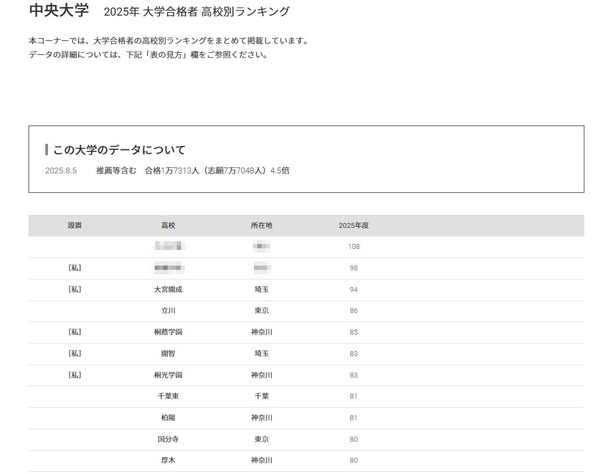
Task: Click 神奈川 in the 桐蔭学園 row
Action: [262, 332]
